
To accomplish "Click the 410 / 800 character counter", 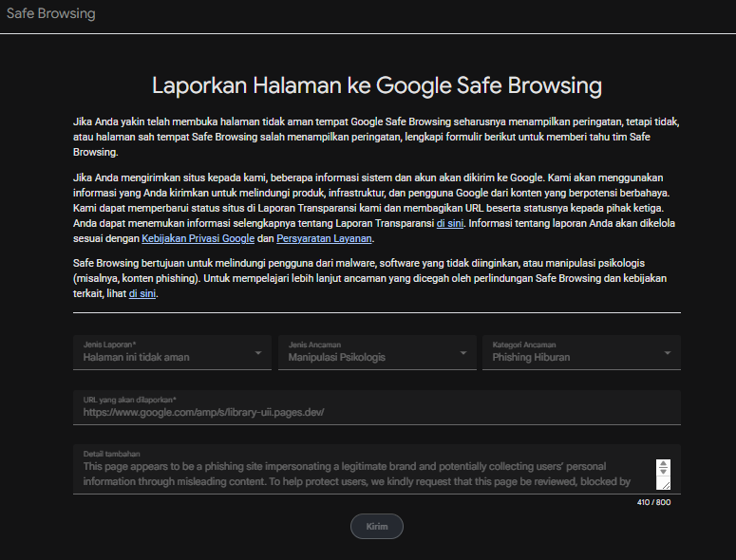I will 653,502.
